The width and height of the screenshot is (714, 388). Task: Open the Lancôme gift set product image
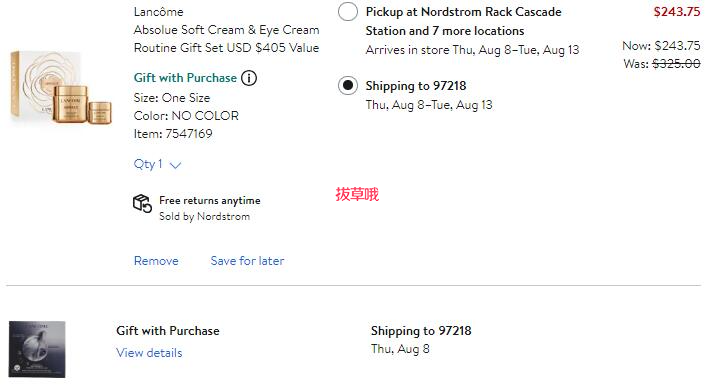click(61, 88)
